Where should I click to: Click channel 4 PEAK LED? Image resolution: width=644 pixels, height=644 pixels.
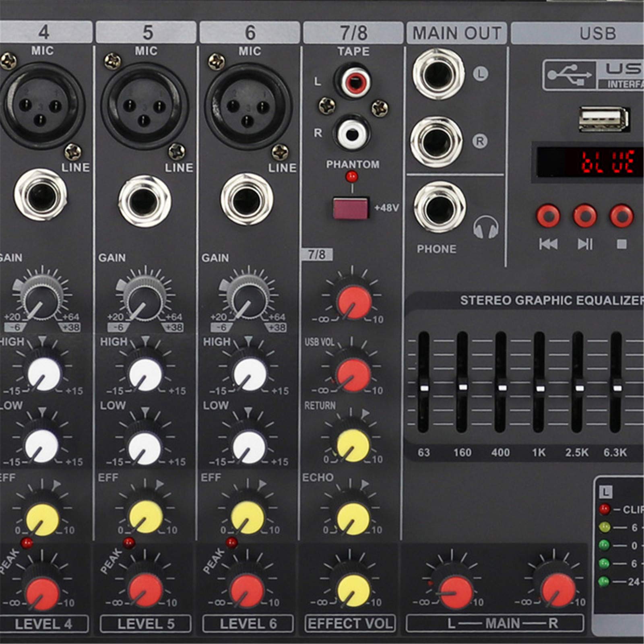(x=27, y=543)
